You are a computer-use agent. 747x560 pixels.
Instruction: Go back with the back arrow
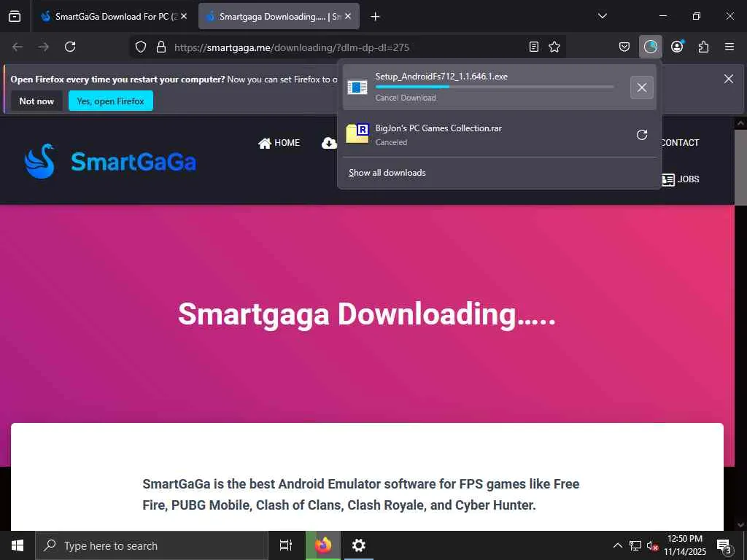(x=18, y=47)
